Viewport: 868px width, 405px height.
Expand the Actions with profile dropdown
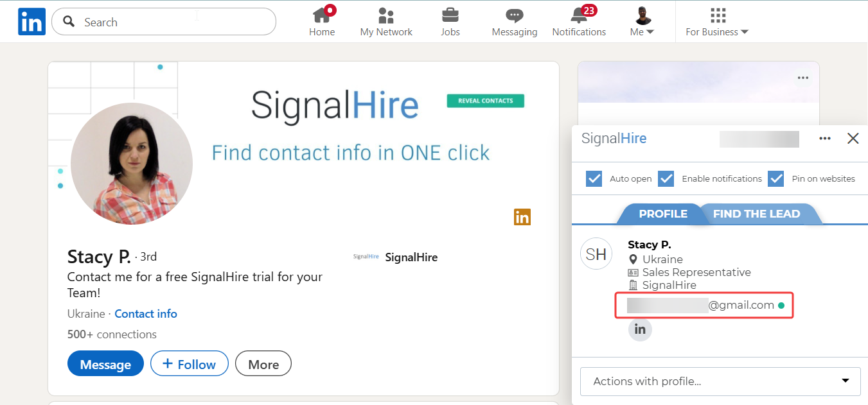click(720, 381)
